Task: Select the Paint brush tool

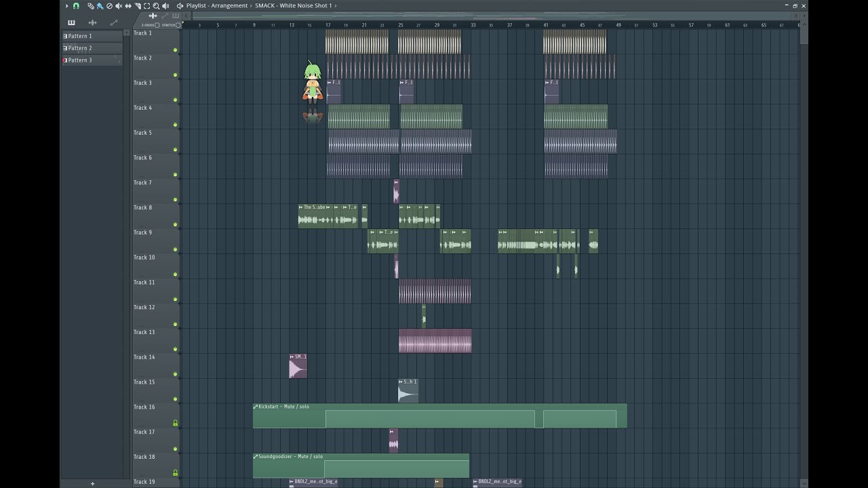Action: (x=100, y=6)
